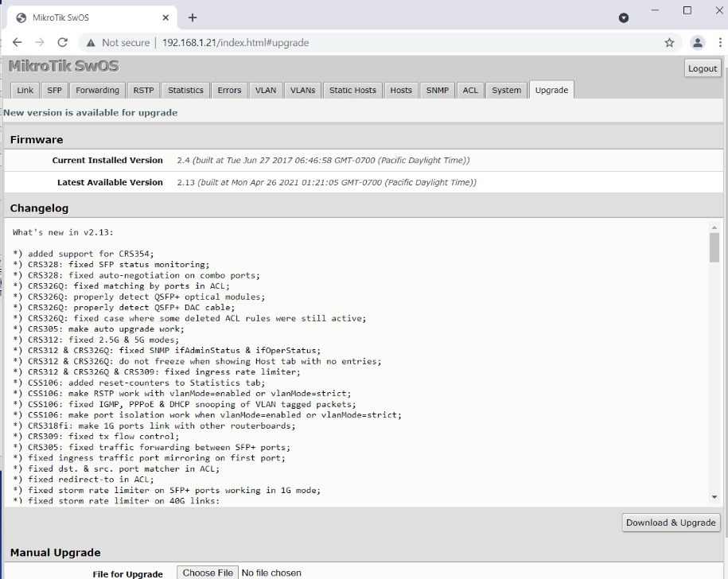
Task: Click 'CRS305: make auto upgrade work' line
Action: 99,329
